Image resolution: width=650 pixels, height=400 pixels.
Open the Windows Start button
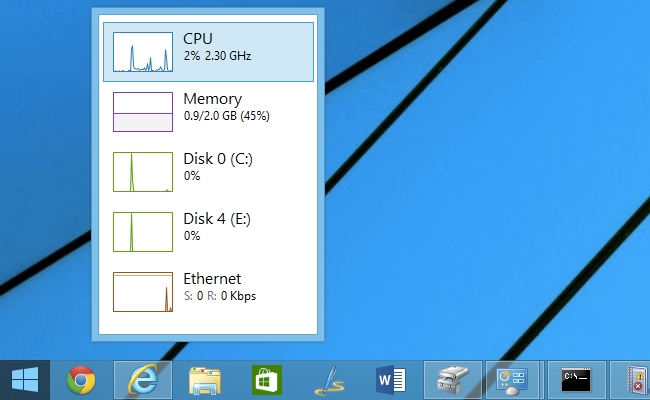(x=25, y=380)
